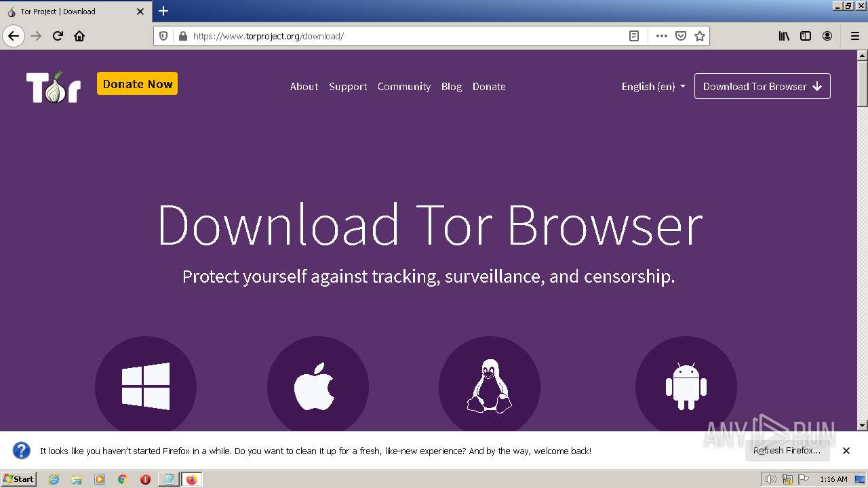
Task: Bookmark this page with star icon
Action: click(x=700, y=36)
